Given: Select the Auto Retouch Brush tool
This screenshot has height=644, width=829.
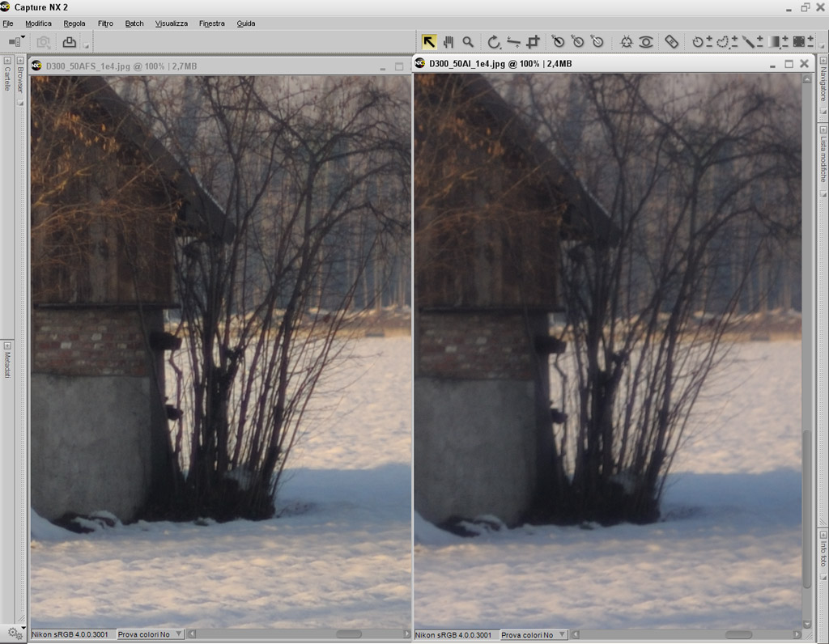Looking at the screenshot, I should click(671, 42).
